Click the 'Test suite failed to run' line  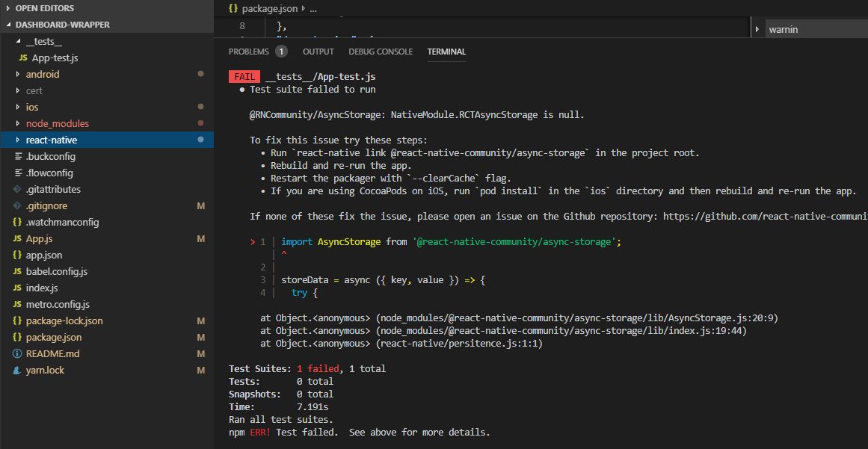[313, 90]
